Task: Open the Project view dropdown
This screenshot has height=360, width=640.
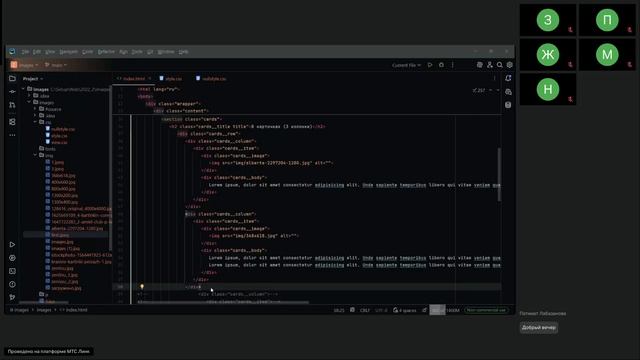Action: point(33,78)
